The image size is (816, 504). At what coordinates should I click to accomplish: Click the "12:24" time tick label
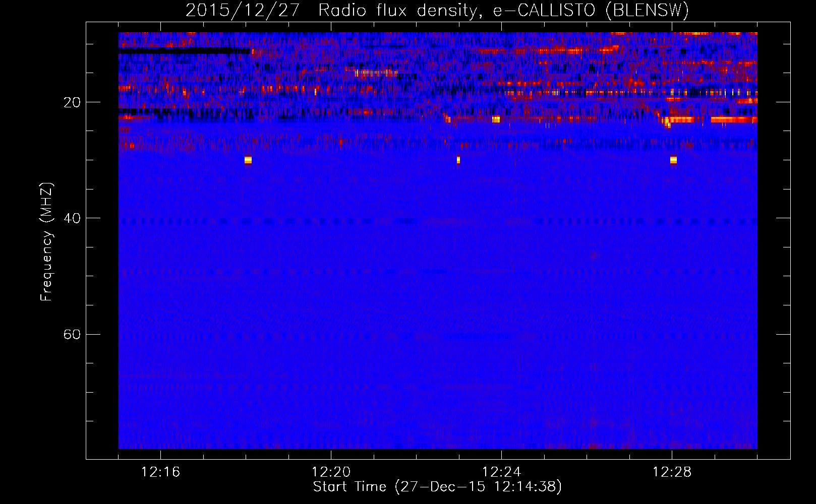pos(501,472)
